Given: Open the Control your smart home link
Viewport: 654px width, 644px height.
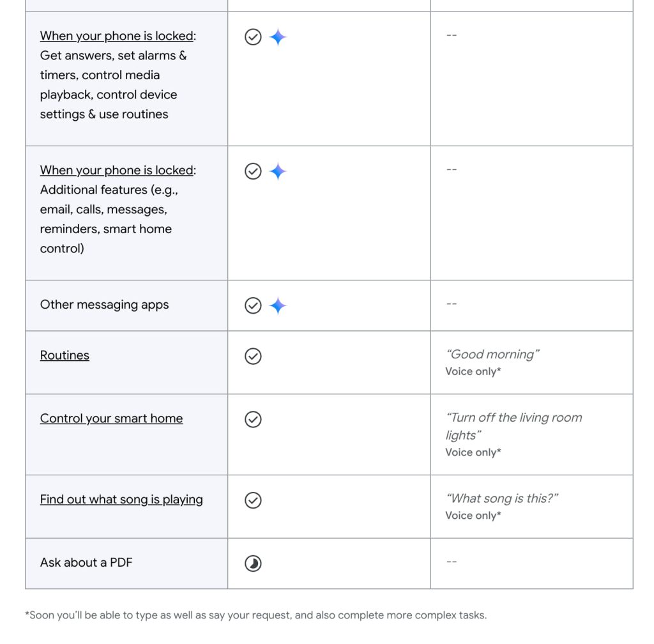Looking at the screenshot, I should point(111,418).
